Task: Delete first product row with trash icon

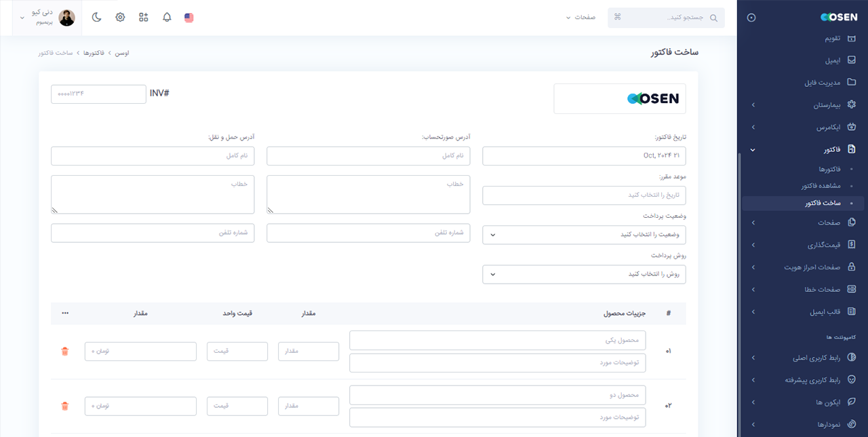Action: point(64,351)
